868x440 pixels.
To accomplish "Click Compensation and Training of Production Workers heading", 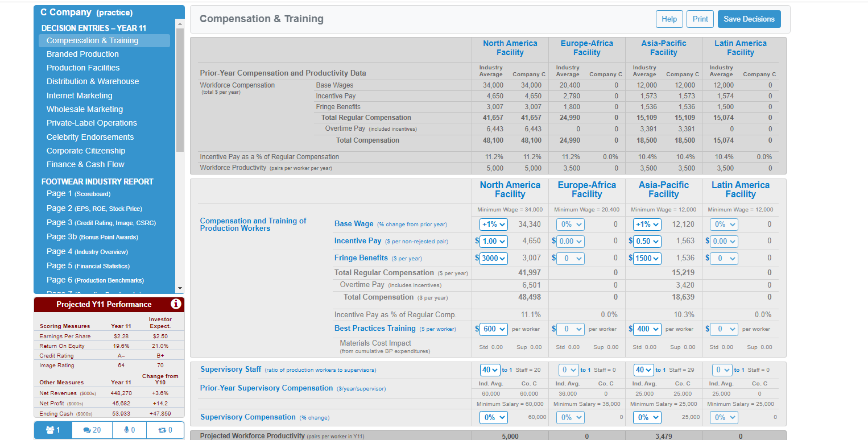I will point(253,225).
